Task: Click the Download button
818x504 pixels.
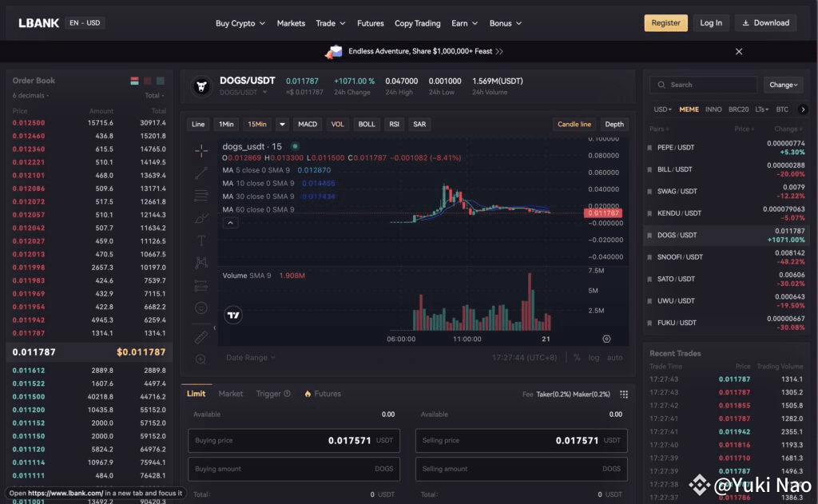Action: (766, 23)
